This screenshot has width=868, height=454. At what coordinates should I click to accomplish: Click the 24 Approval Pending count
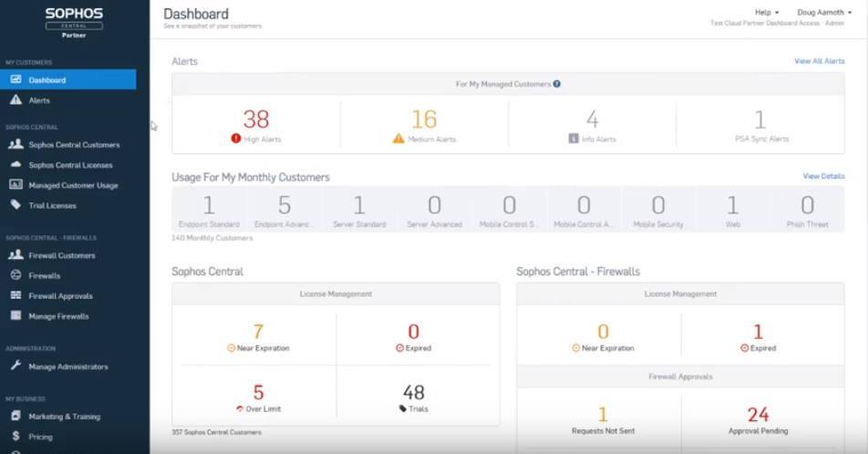click(758, 414)
